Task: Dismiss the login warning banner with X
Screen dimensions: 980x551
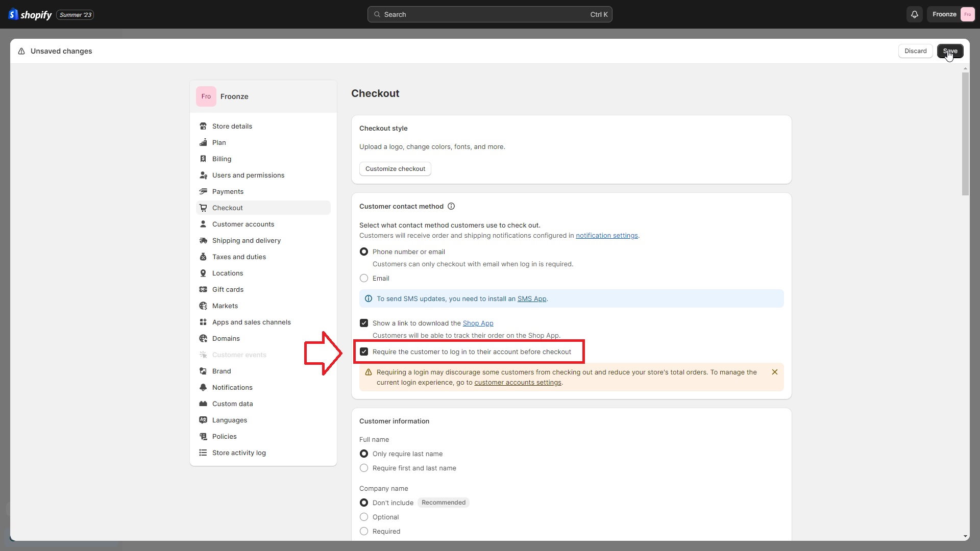Action: coord(775,372)
